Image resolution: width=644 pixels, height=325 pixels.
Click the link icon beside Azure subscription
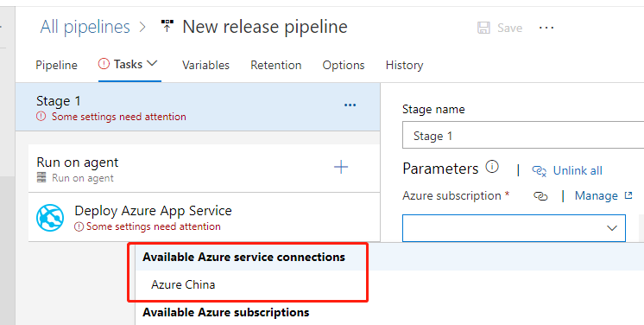(x=540, y=196)
